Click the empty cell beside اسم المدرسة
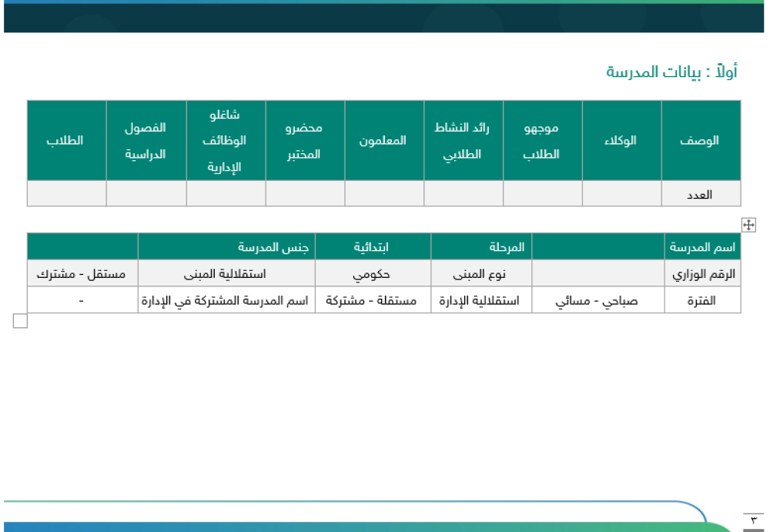The height and width of the screenshot is (532, 770). (x=597, y=245)
